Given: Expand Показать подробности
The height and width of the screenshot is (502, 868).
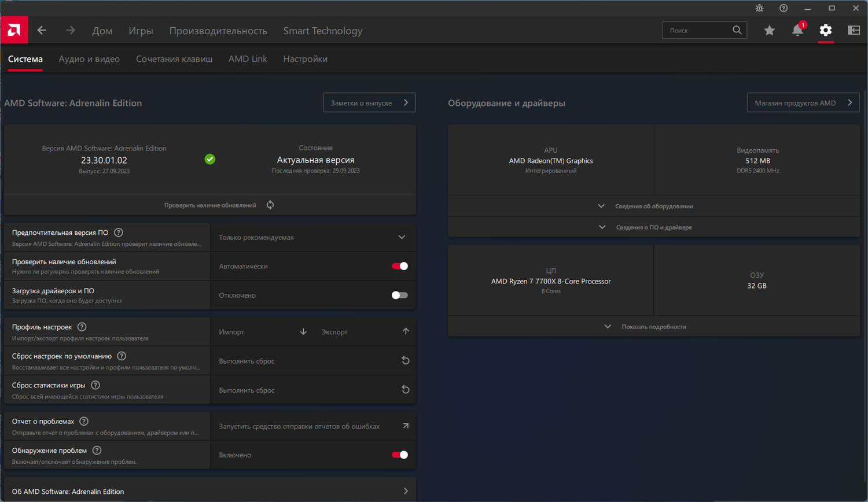Looking at the screenshot, I should [654, 327].
